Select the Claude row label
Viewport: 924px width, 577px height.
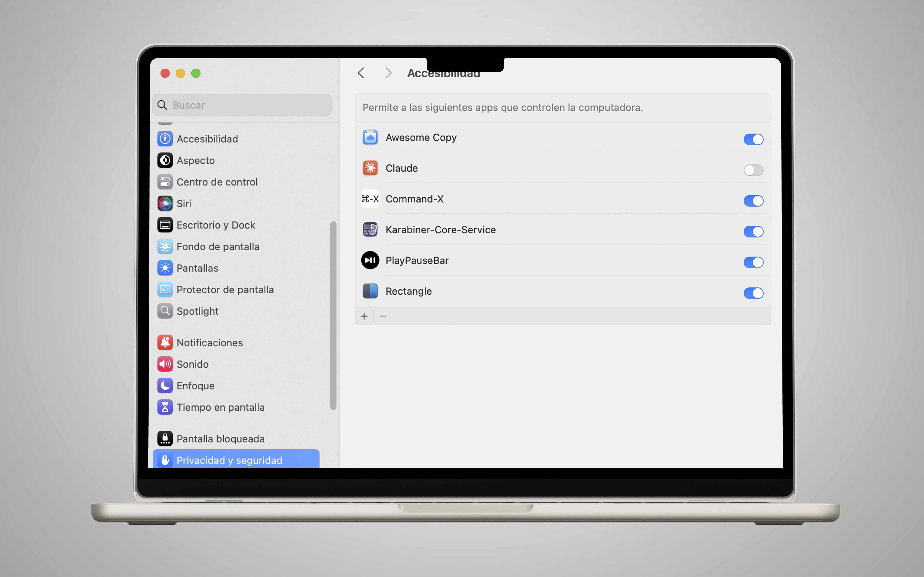(402, 168)
